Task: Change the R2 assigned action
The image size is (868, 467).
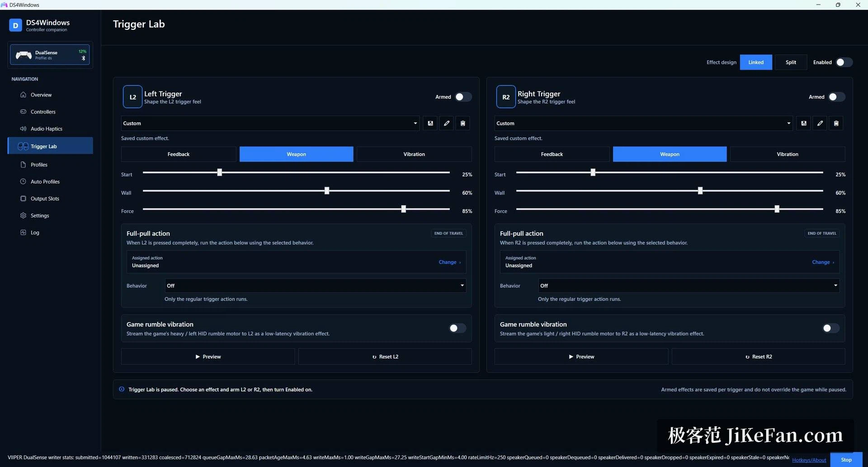Action: tap(823, 262)
